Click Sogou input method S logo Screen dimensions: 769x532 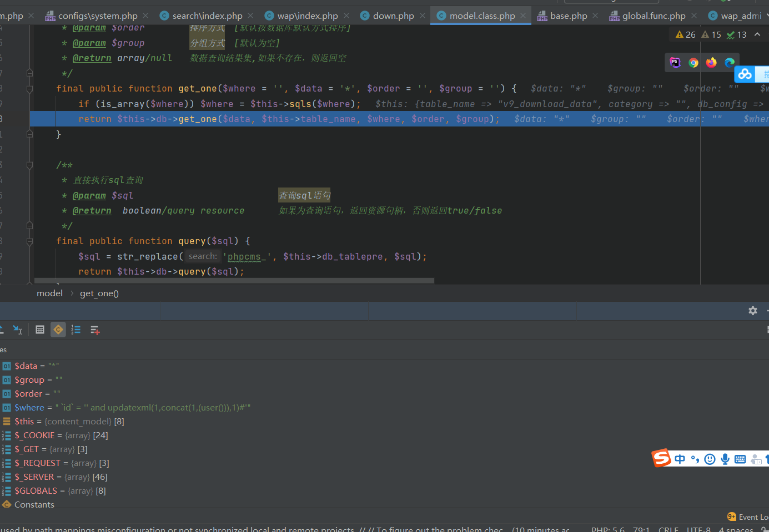pos(661,458)
